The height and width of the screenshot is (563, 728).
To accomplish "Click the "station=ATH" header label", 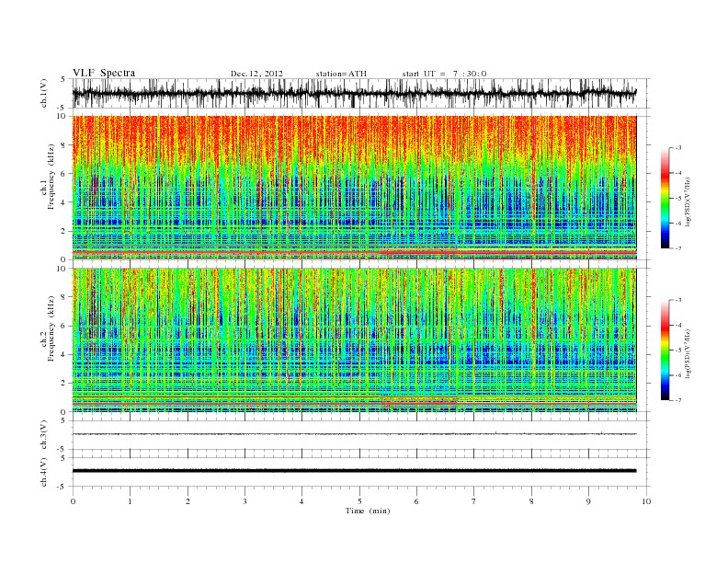I will pyautogui.click(x=341, y=74).
